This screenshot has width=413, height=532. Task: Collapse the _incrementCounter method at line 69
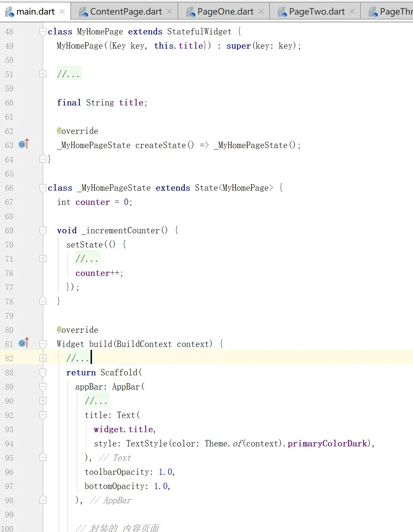tap(43, 230)
